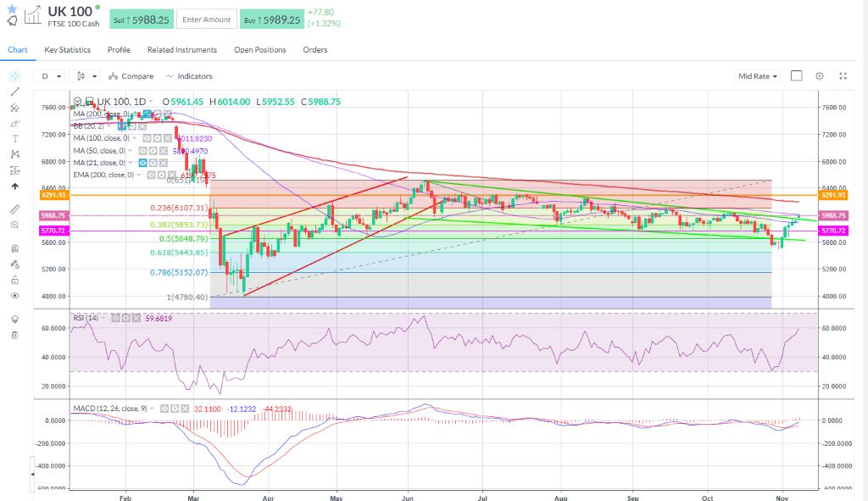This screenshot has height=501, width=868.
Task: Click the Enter Amount field
Action: [x=207, y=19]
